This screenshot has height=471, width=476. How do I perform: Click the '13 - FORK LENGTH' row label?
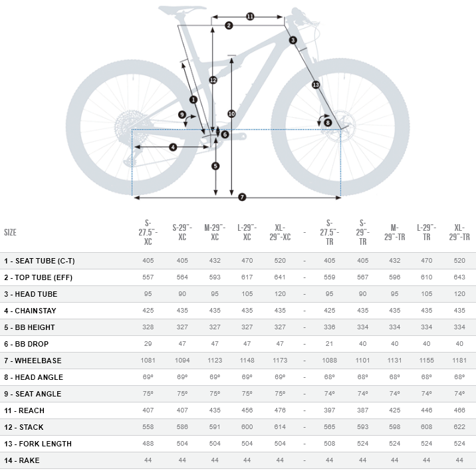(x=38, y=444)
